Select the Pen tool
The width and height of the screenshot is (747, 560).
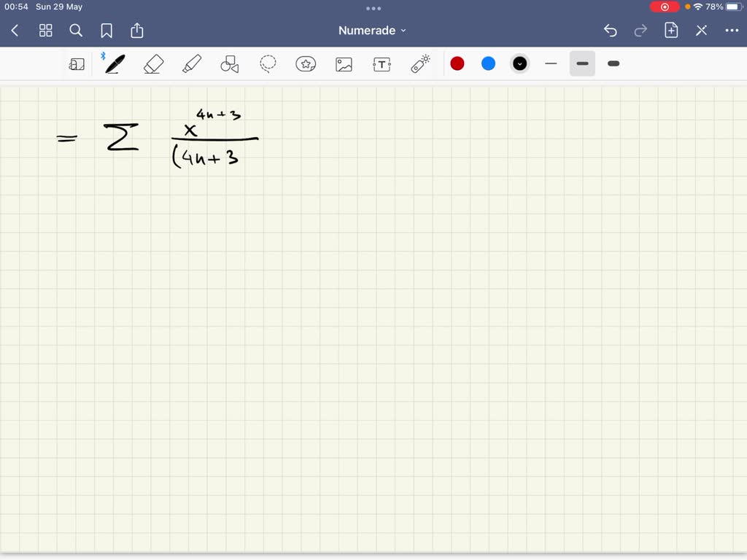[115, 64]
